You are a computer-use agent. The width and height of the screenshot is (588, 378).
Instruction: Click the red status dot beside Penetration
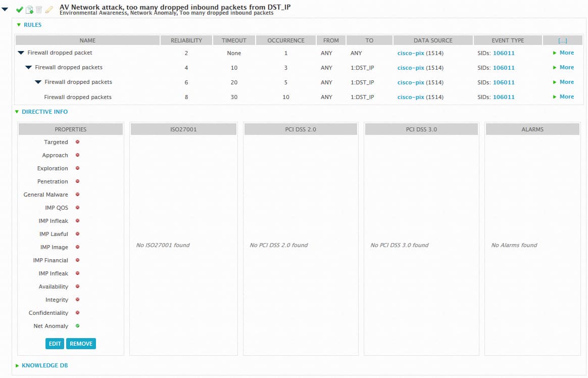[78, 181]
